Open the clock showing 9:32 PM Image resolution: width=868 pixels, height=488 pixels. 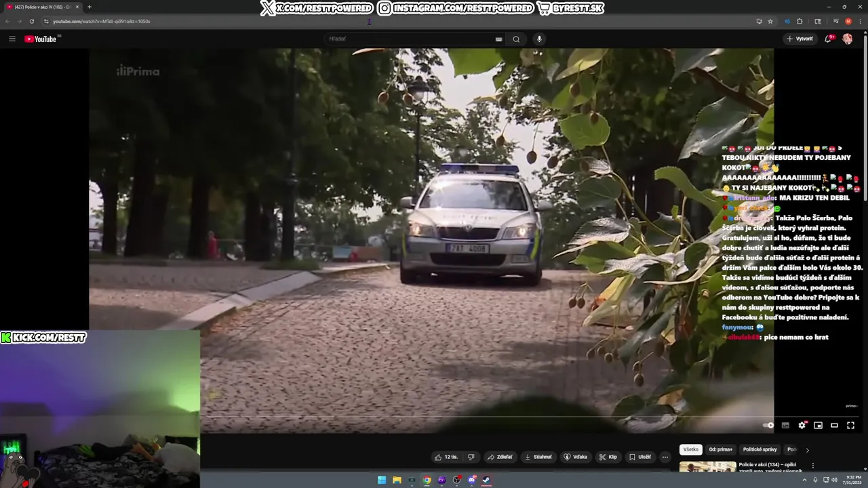pyautogui.click(x=852, y=480)
